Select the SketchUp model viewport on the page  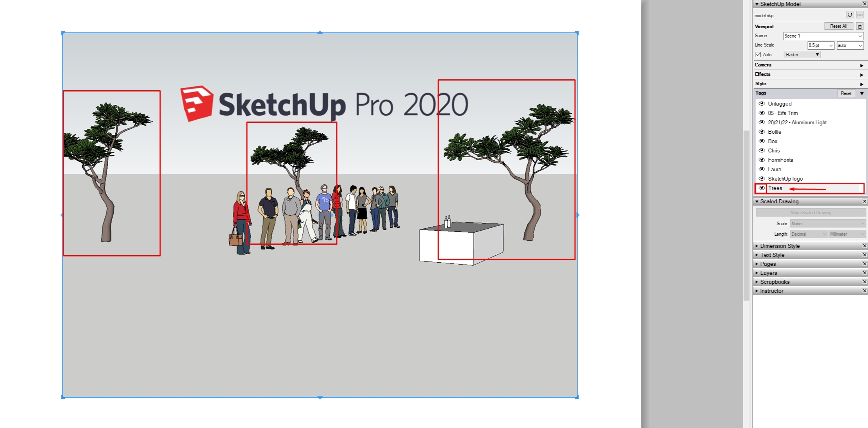coord(320,215)
